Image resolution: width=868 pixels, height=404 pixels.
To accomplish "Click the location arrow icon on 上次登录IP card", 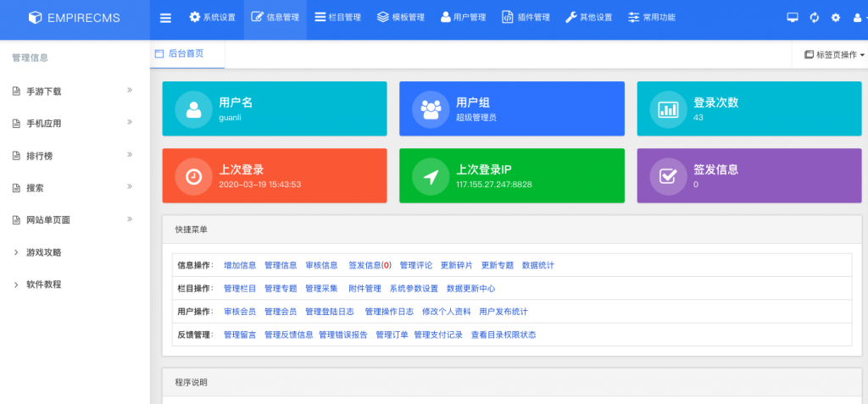I will (x=431, y=176).
